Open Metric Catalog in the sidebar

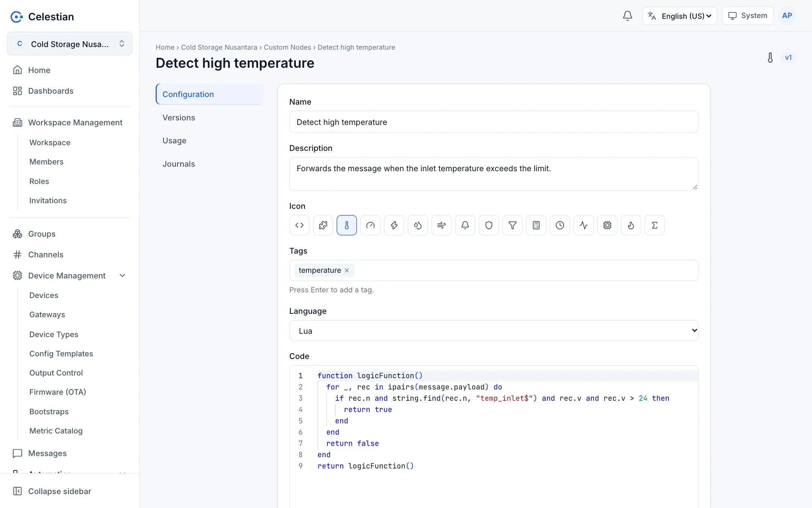click(56, 430)
